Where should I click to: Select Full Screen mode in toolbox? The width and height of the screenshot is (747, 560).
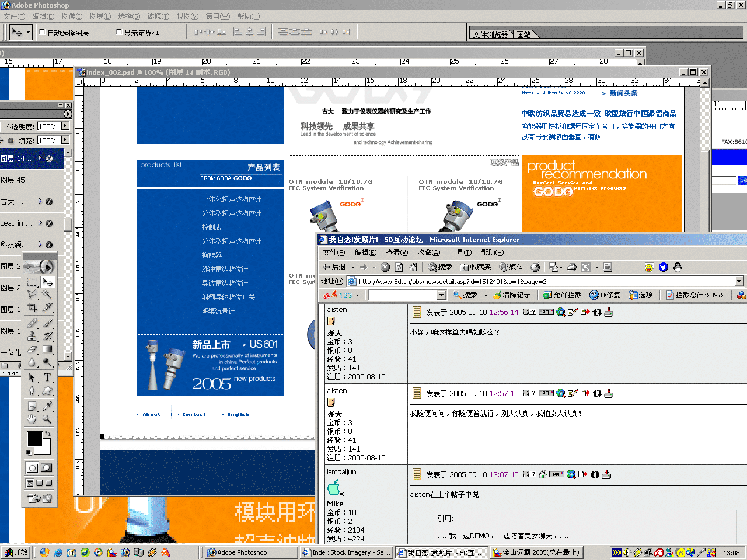pos(49,483)
